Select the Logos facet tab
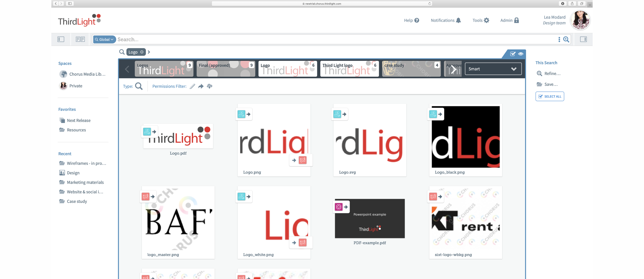 tap(164, 69)
